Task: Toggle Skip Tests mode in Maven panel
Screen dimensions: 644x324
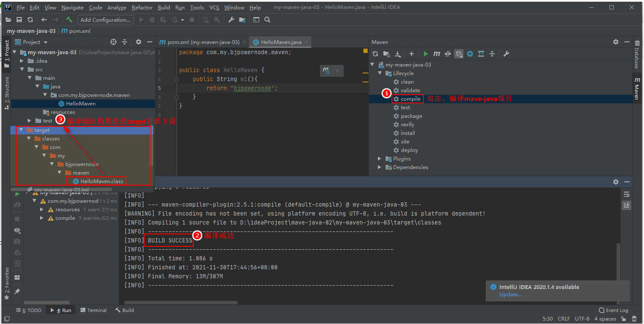Action: (447, 54)
